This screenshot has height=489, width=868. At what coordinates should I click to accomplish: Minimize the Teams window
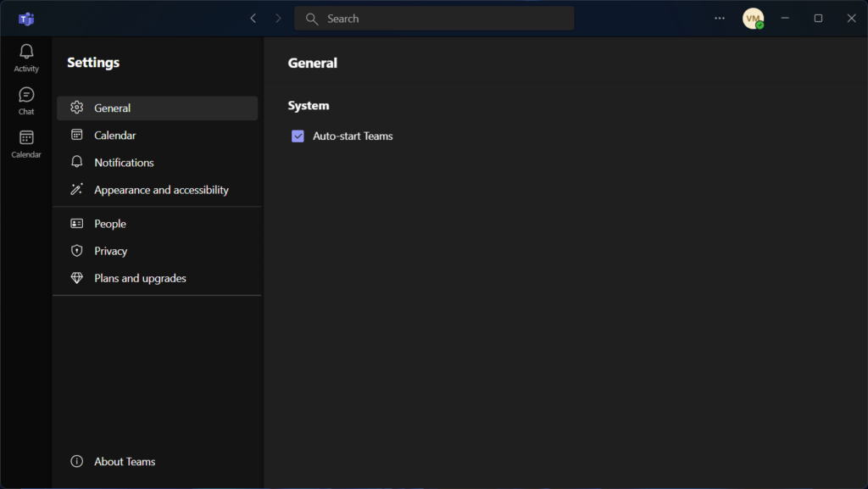pyautogui.click(x=784, y=19)
